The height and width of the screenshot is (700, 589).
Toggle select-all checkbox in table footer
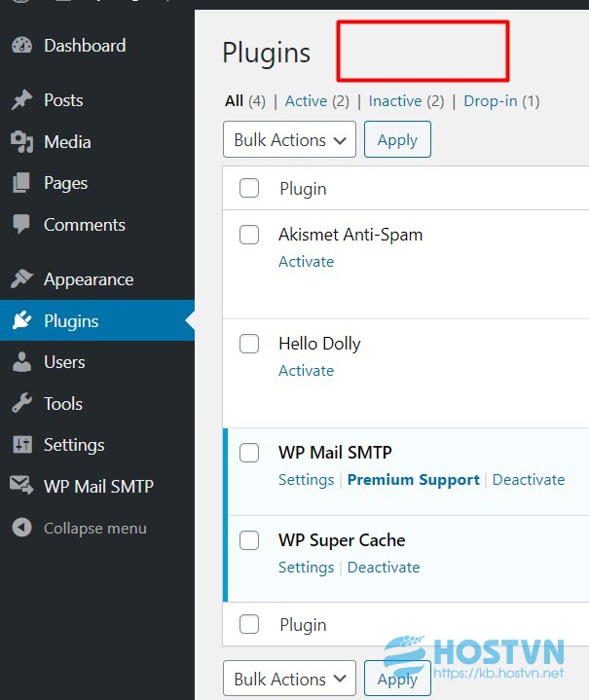[x=249, y=624]
